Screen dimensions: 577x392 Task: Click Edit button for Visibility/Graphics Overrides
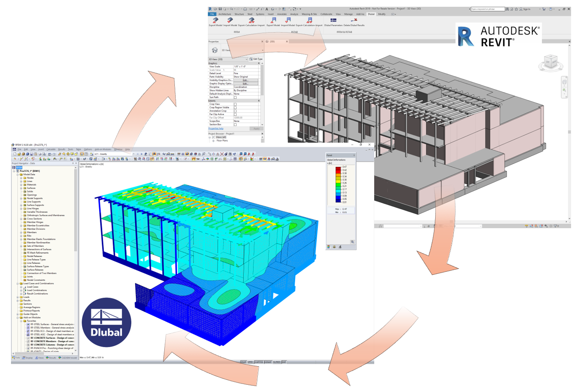click(x=245, y=80)
